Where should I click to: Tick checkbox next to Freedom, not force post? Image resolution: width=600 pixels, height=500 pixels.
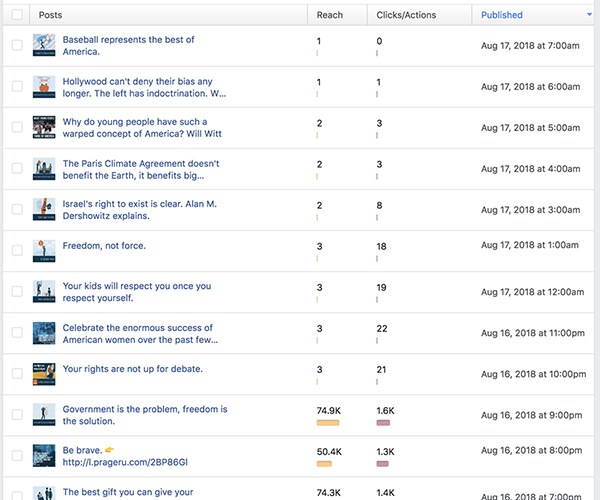pos(17,251)
